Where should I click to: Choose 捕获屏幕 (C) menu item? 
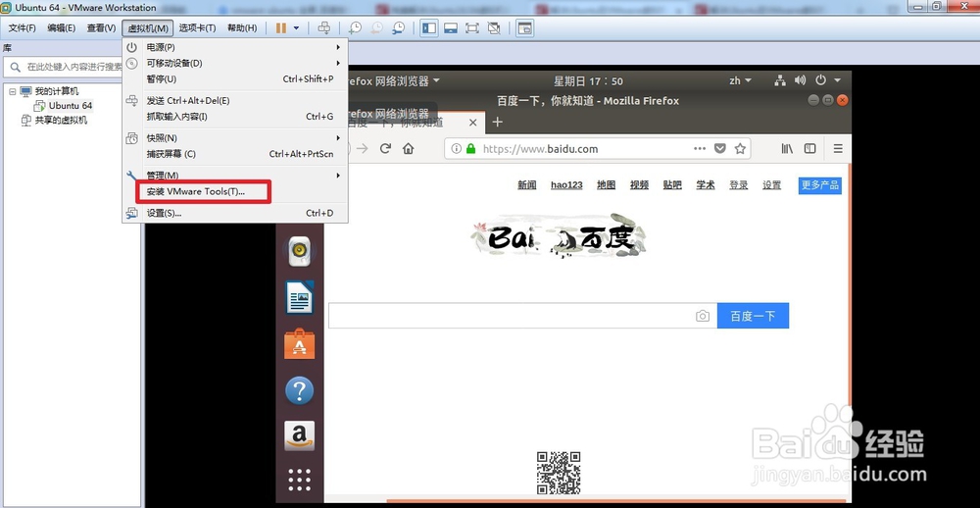tap(235, 154)
